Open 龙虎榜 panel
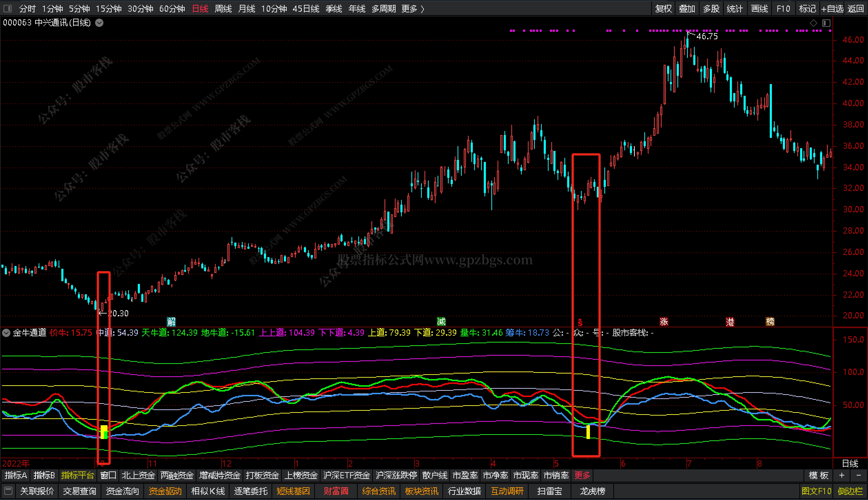 coord(592,491)
